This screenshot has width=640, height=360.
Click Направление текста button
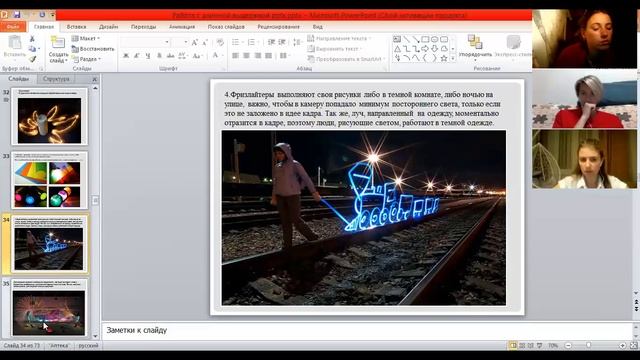point(339,38)
